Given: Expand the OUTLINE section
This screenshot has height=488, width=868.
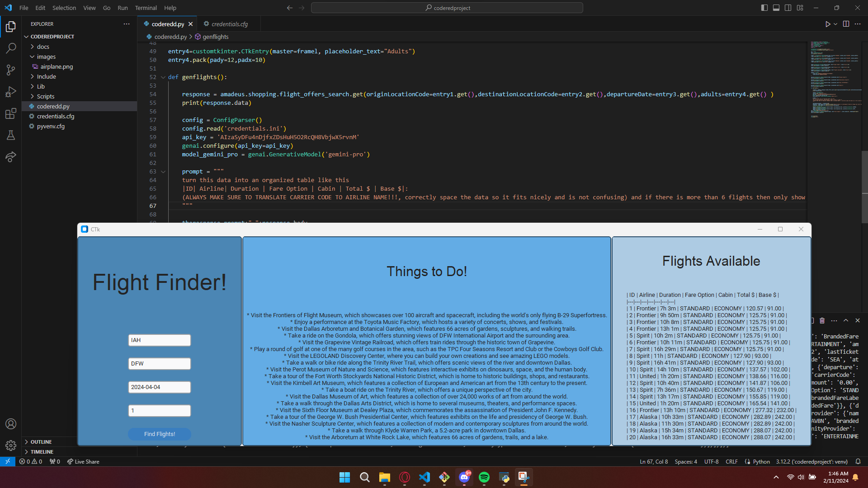Looking at the screenshot, I should 41,442.
